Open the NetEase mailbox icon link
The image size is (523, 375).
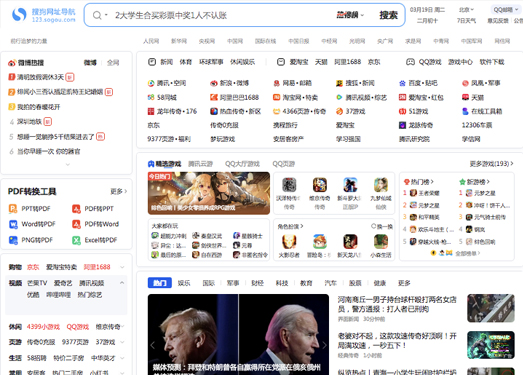coord(277,83)
